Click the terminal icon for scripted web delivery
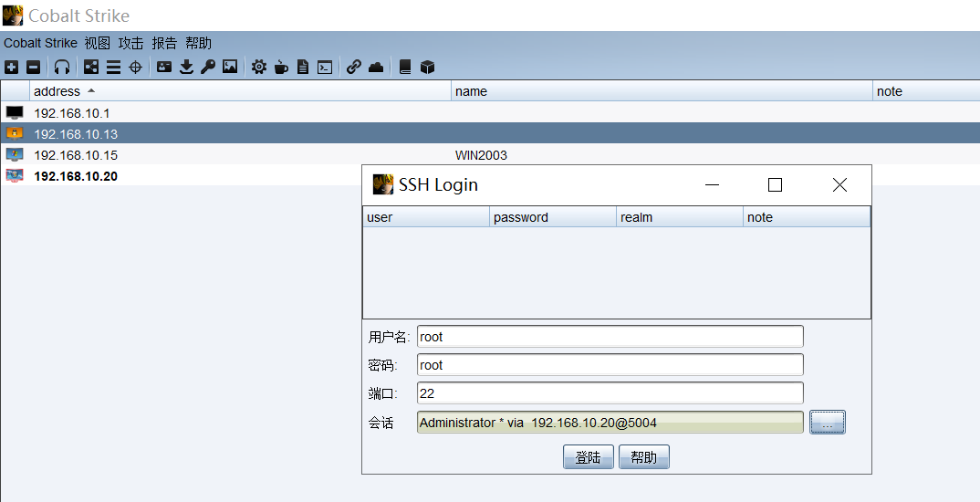Viewport: 980px width, 502px height. [325, 67]
